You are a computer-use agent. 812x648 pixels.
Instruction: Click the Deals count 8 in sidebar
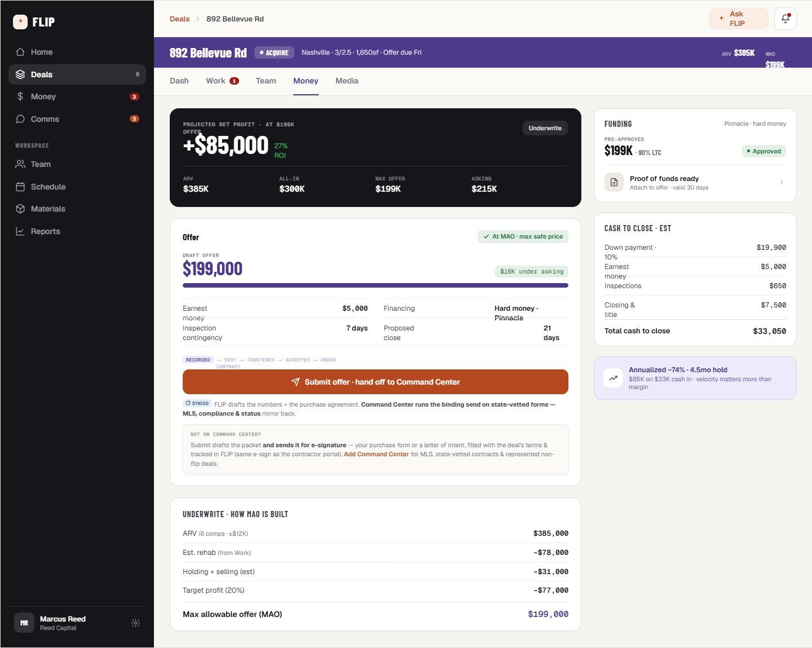coord(138,74)
